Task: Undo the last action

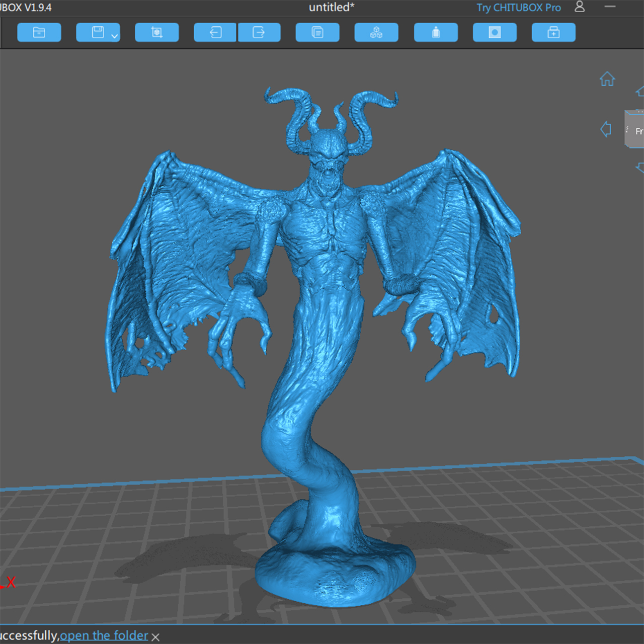Action: 215,33
